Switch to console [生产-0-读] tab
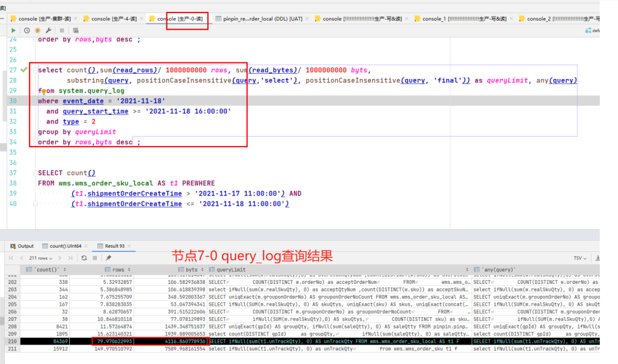The width and height of the screenshot is (618, 364). (180, 18)
